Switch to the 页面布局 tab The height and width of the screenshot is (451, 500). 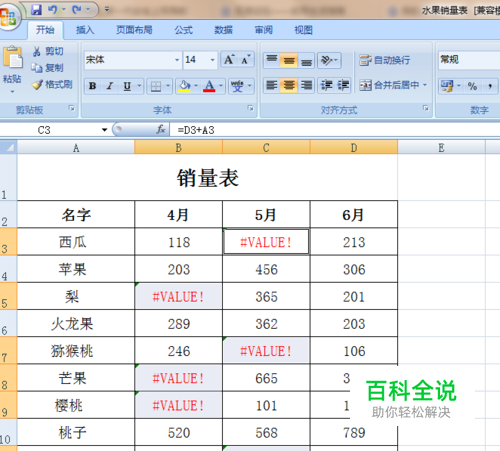(134, 30)
